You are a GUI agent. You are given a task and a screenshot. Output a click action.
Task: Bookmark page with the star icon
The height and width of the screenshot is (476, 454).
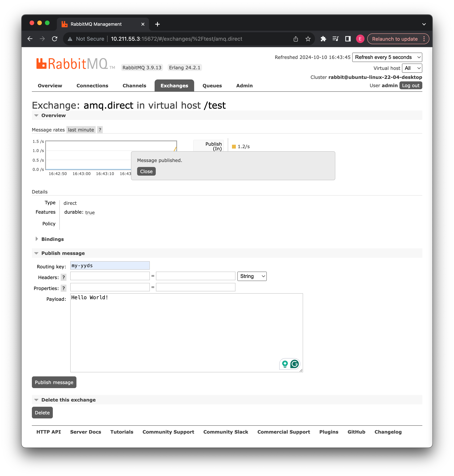pyautogui.click(x=308, y=39)
